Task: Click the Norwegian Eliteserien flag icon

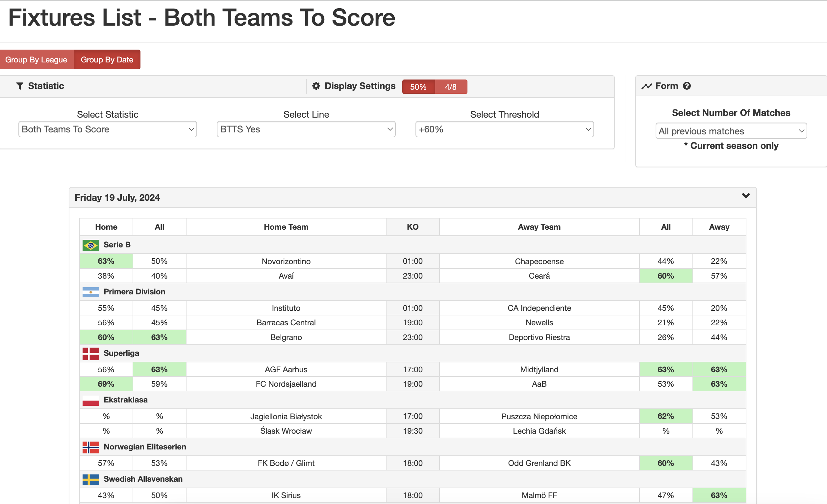Action: click(90, 447)
